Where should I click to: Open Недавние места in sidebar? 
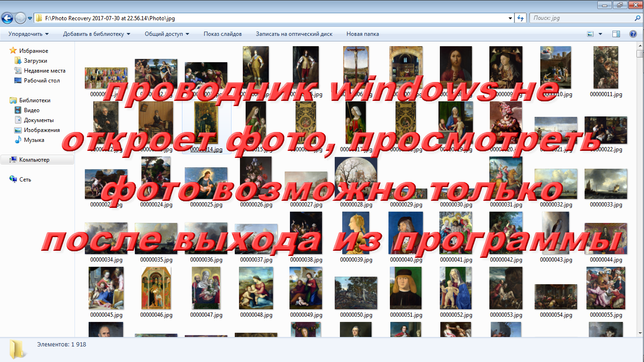[x=45, y=71]
